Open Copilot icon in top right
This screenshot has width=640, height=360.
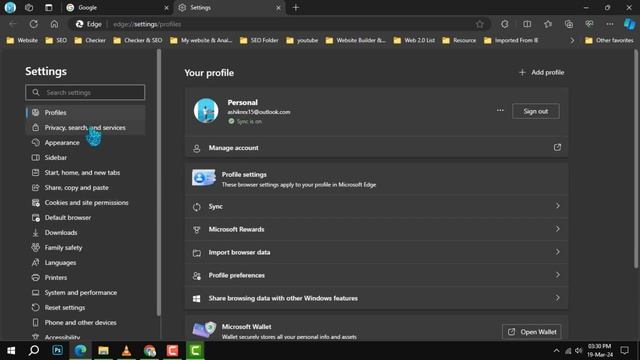(629, 24)
